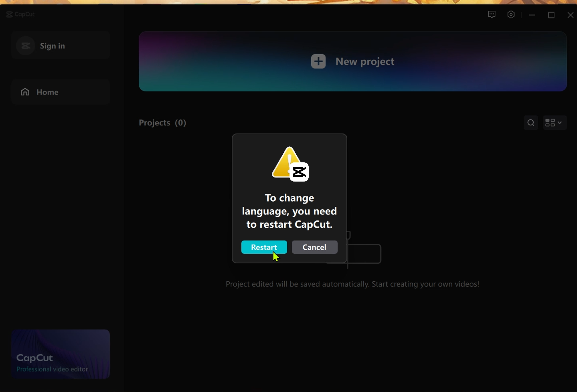Click the Restart button in dialog
The width and height of the screenshot is (577, 392).
[264, 247]
